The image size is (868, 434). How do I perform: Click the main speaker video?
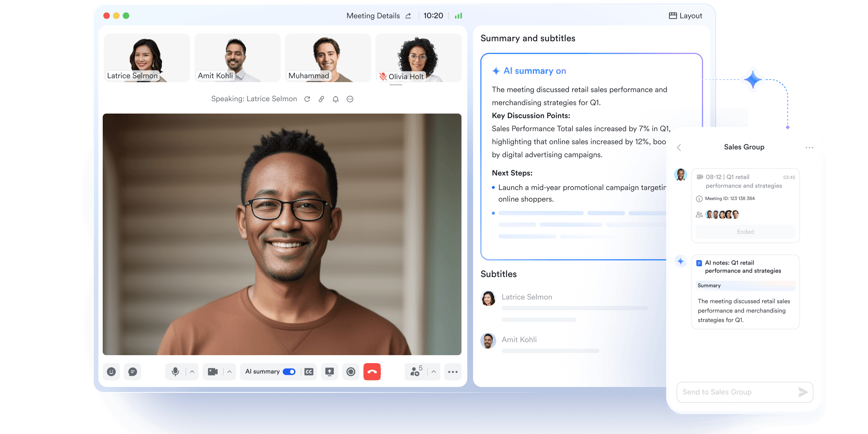282,234
